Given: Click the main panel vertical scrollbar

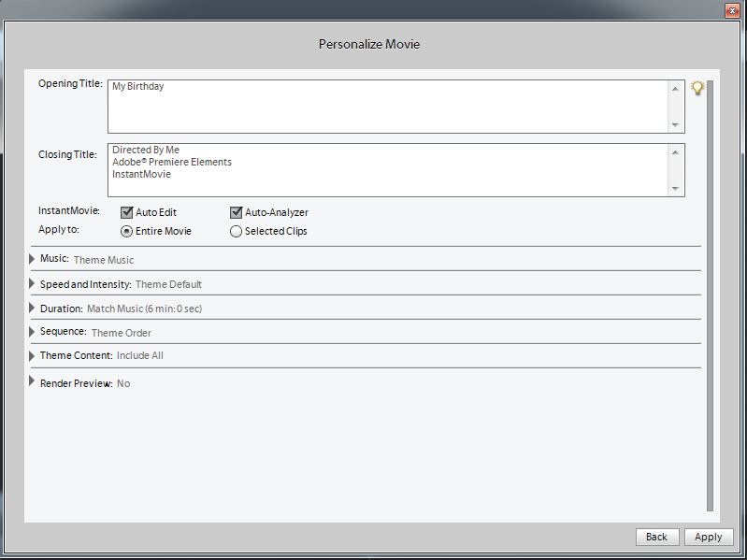Looking at the screenshot, I should [711, 295].
